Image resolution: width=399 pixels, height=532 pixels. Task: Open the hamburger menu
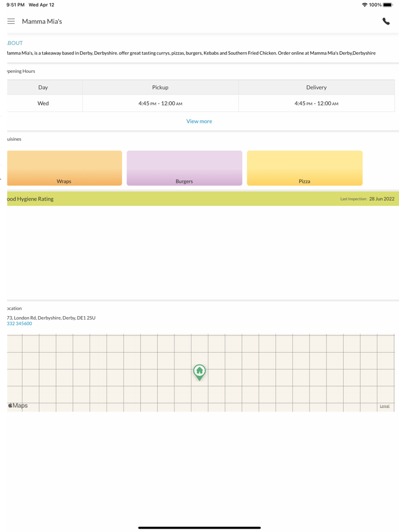click(x=11, y=22)
